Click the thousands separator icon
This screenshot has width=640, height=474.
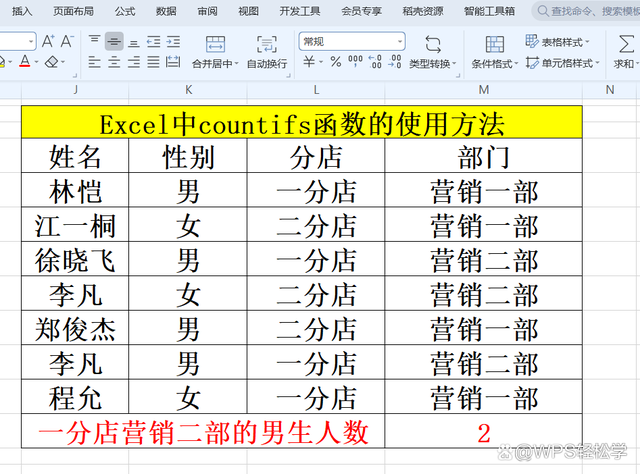pos(354,63)
